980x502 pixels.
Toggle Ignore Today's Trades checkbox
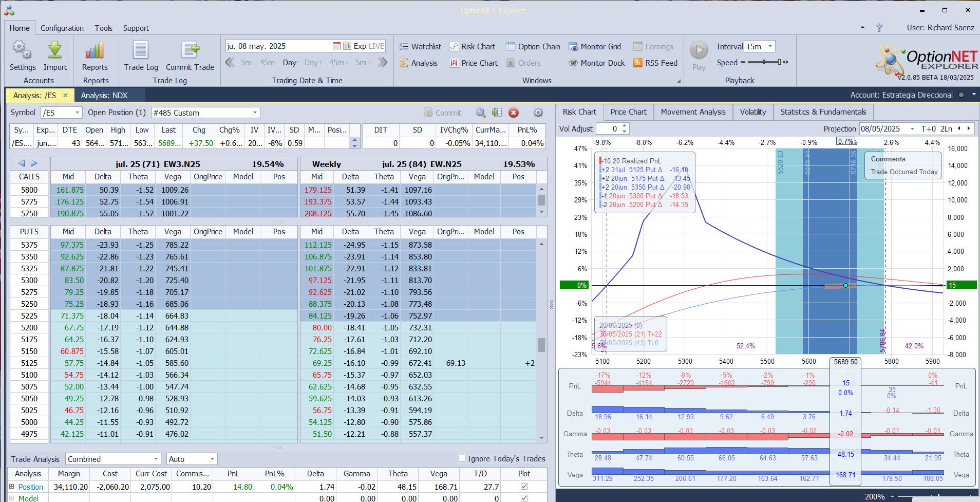462,458
